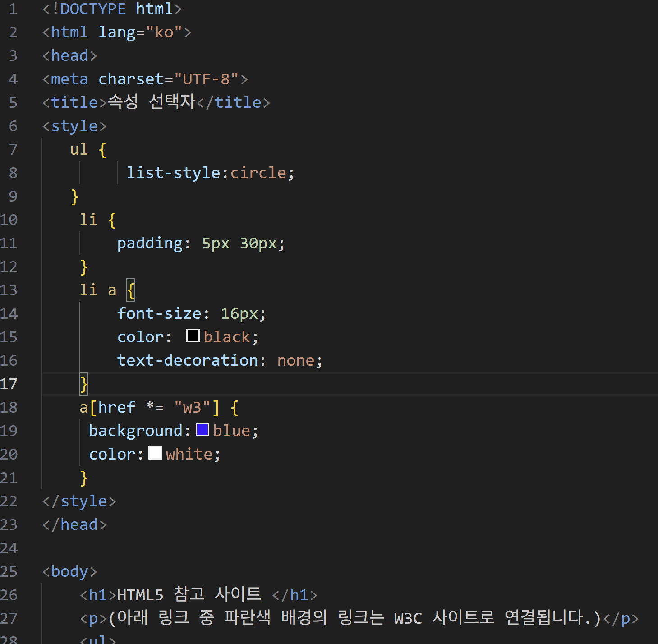Image resolution: width=658 pixels, height=644 pixels.
Task: Click the text-decoration property
Action: [188, 360]
